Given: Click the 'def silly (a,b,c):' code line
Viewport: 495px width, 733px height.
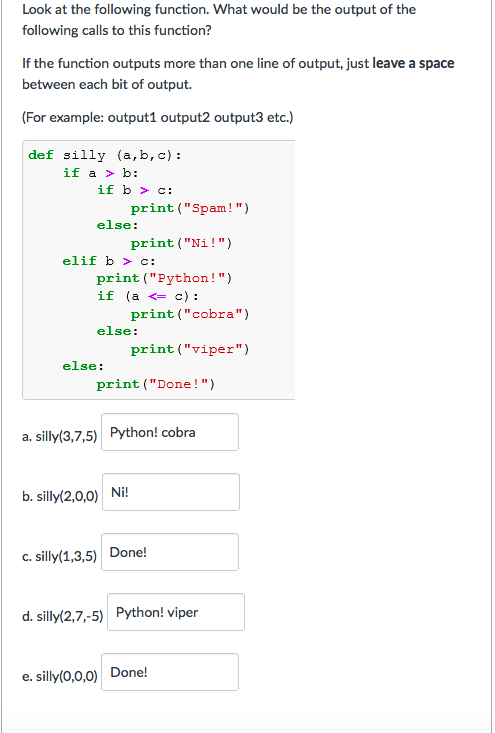Looking at the screenshot, I should (x=105, y=155).
